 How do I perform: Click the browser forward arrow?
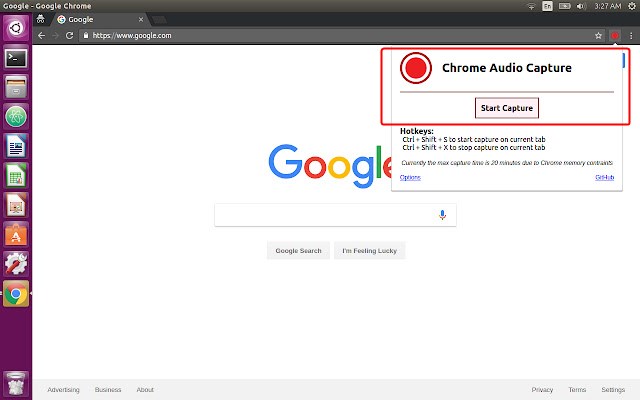point(56,36)
